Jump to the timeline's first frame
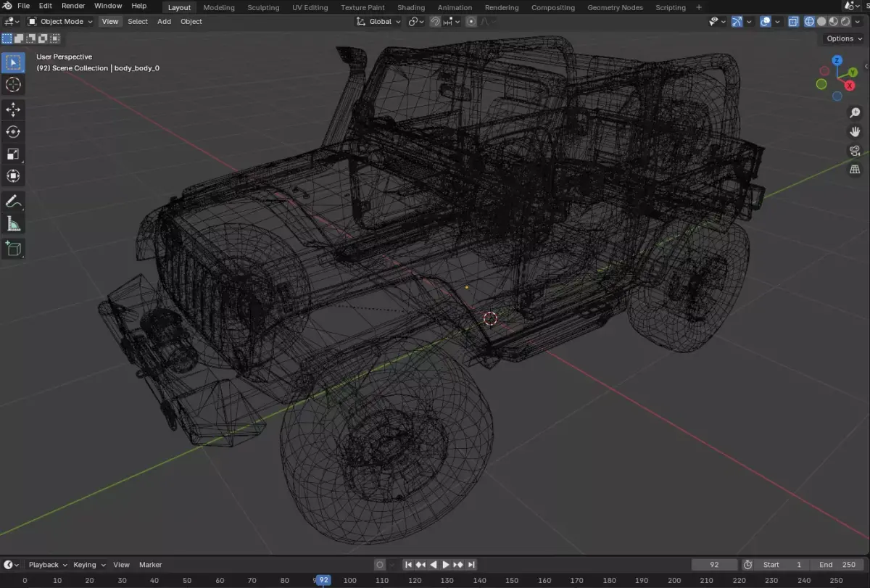870x588 pixels. pos(408,565)
